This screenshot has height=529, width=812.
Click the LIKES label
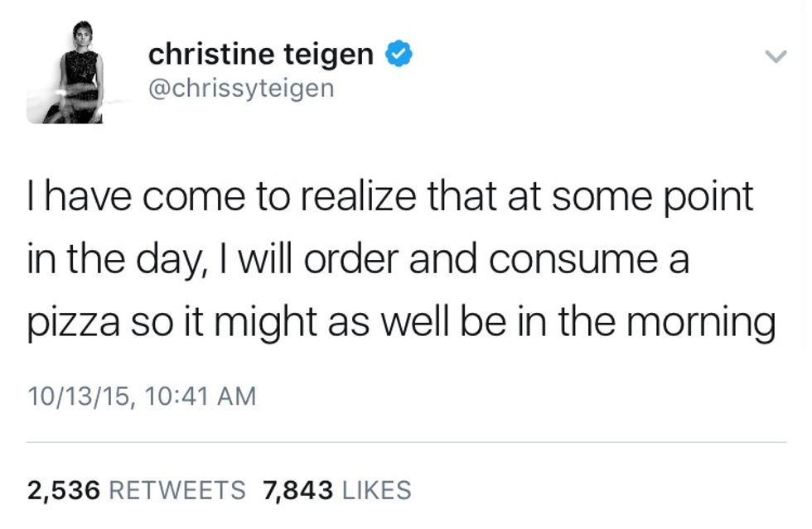click(x=376, y=490)
